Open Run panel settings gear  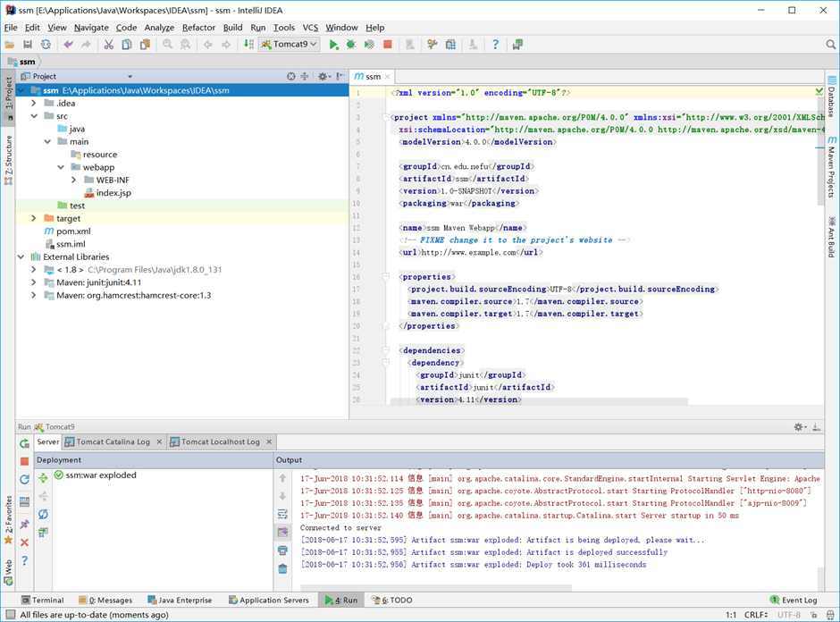pyautogui.click(x=800, y=427)
